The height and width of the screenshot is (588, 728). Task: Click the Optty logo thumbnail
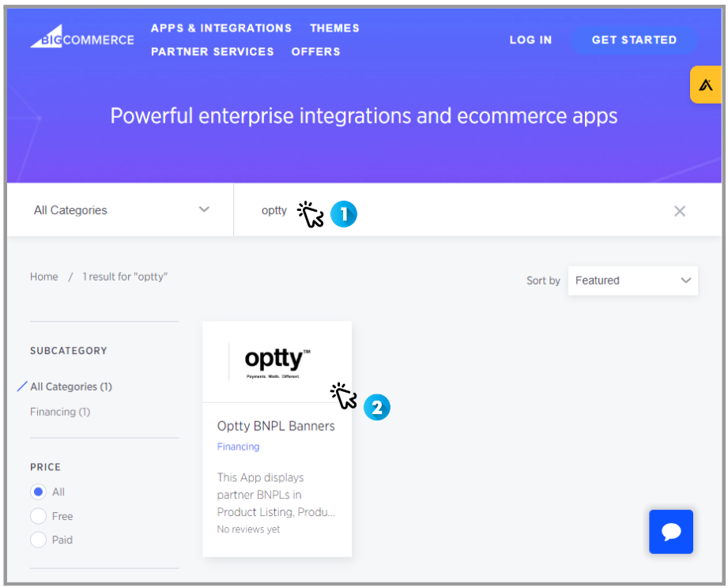click(277, 361)
